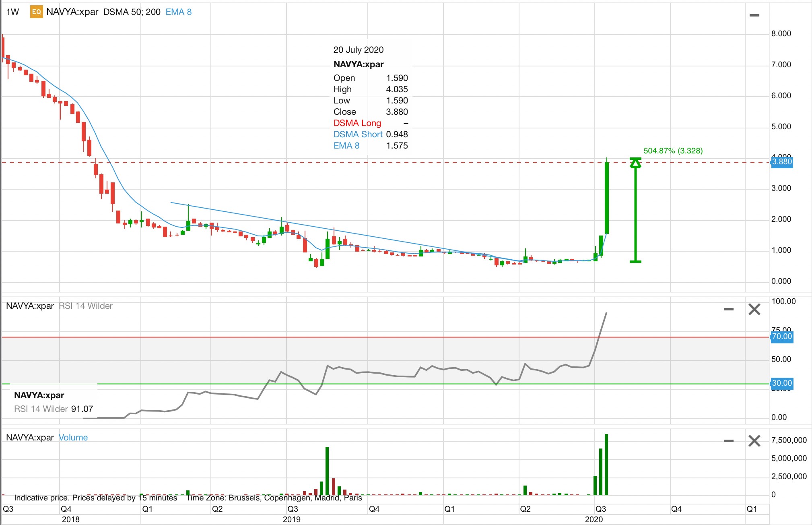Change the 1W timeframe selector

click(12, 12)
